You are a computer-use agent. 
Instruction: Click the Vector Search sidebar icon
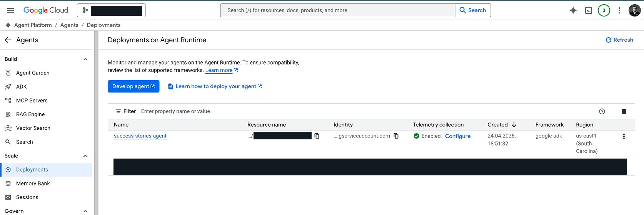tap(8, 128)
